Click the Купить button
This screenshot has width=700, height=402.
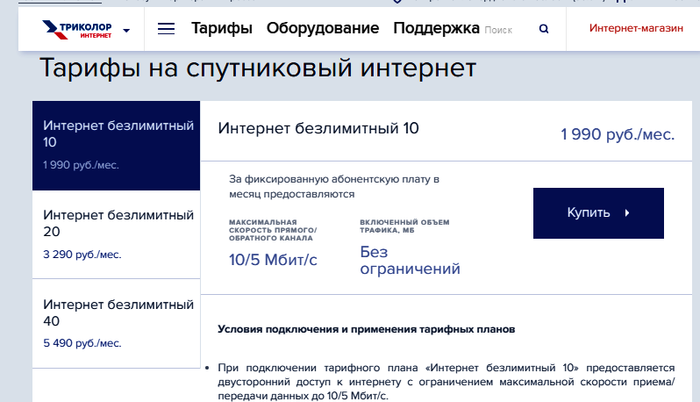tap(598, 213)
